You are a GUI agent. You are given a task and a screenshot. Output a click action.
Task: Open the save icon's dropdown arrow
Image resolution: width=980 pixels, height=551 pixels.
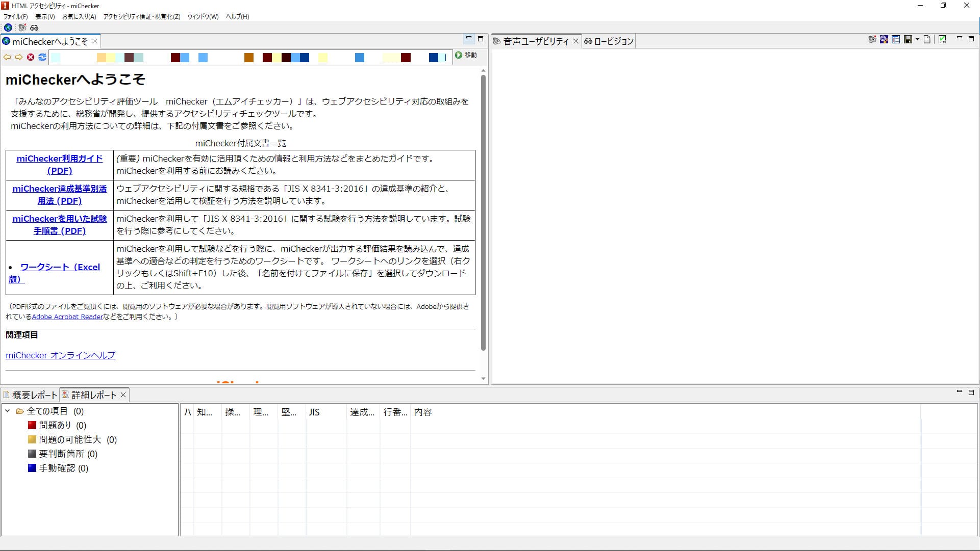(918, 39)
